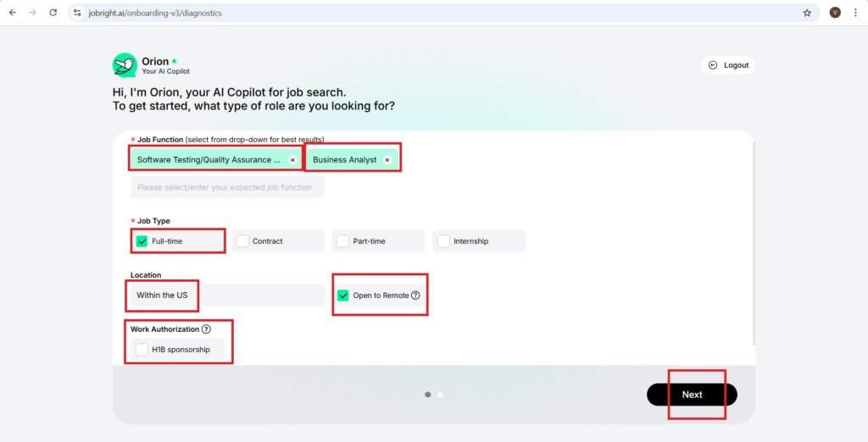Click the Work Authorization help icon
This screenshot has width=868, height=442.
(x=206, y=329)
